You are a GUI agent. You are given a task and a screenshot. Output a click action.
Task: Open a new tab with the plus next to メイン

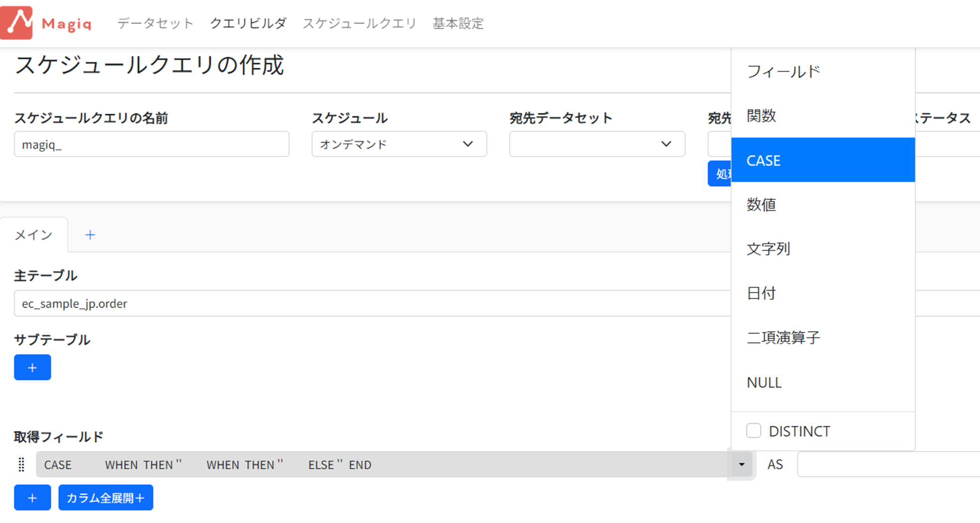tap(90, 234)
